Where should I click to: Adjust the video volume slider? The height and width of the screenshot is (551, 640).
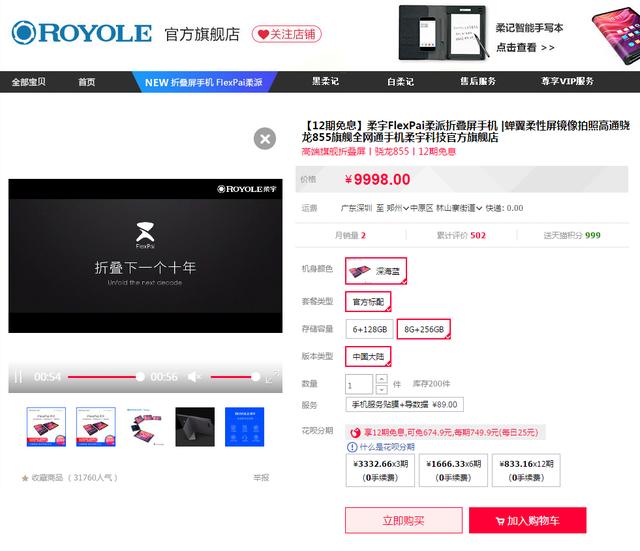click(235, 377)
